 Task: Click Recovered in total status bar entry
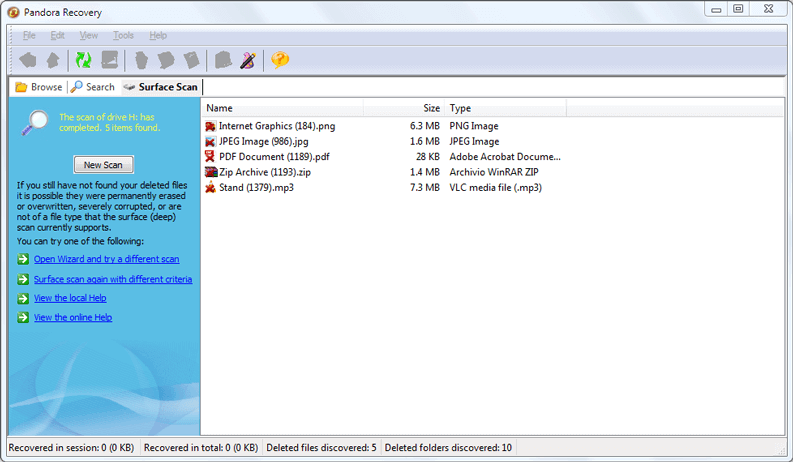click(x=201, y=448)
